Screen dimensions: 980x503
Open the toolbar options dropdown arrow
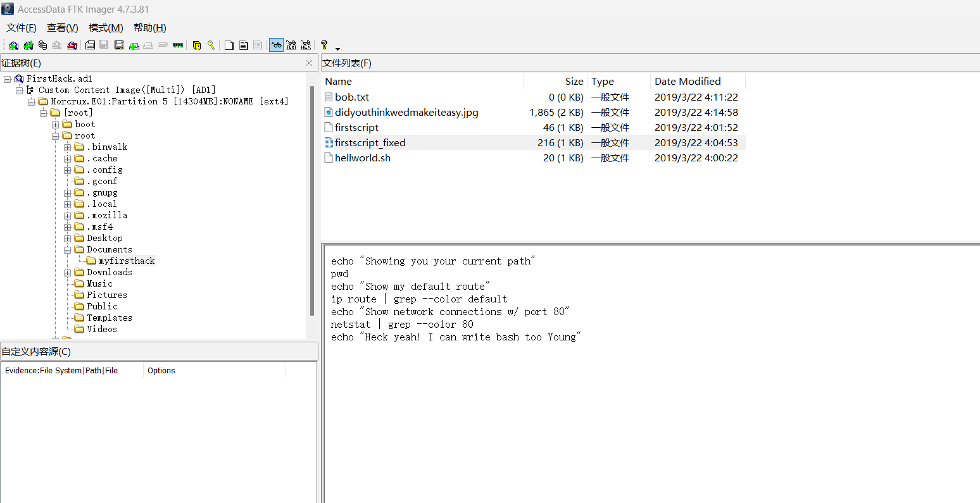point(337,49)
